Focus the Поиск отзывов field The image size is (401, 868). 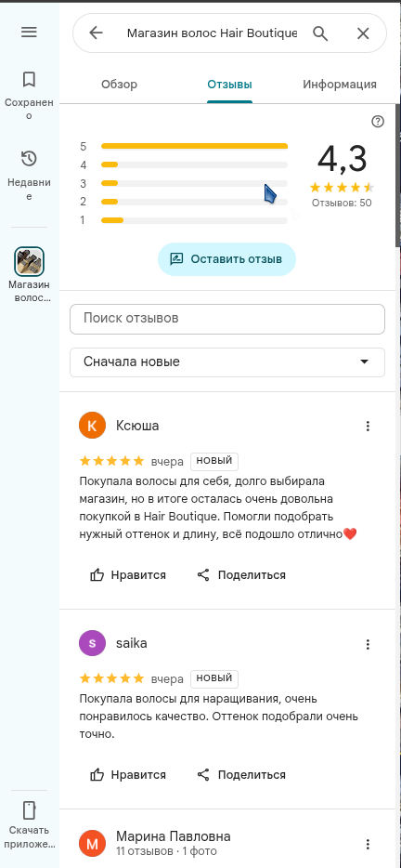[x=226, y=319]
